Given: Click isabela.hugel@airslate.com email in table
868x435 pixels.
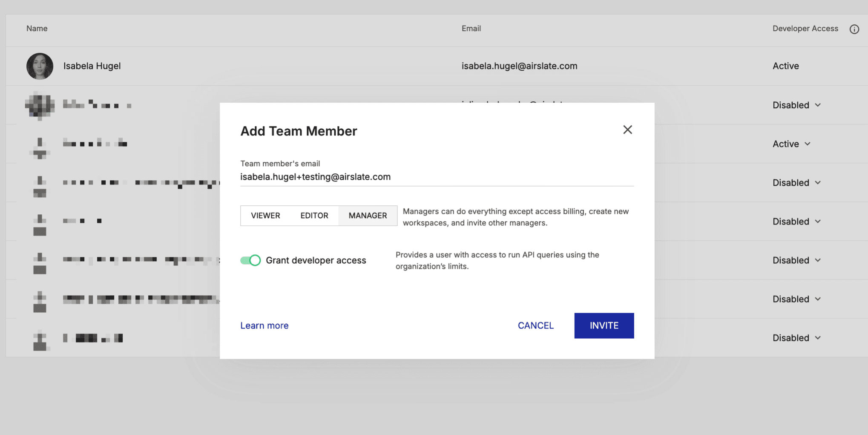Looking at the screenshot, I should (519, 66).
